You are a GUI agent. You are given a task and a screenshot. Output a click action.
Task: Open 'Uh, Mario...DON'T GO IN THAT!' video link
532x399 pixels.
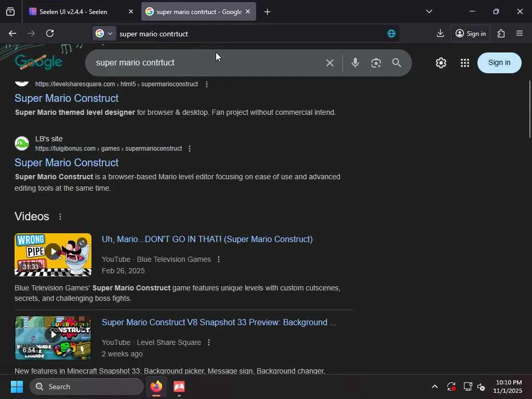[x=207, y=239]
